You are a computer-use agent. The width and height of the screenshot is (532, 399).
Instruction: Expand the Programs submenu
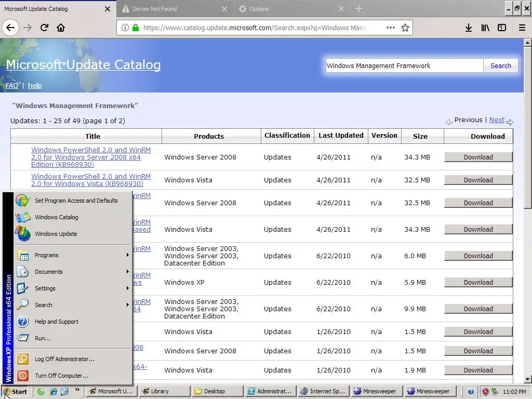click(x=72, y=255)
